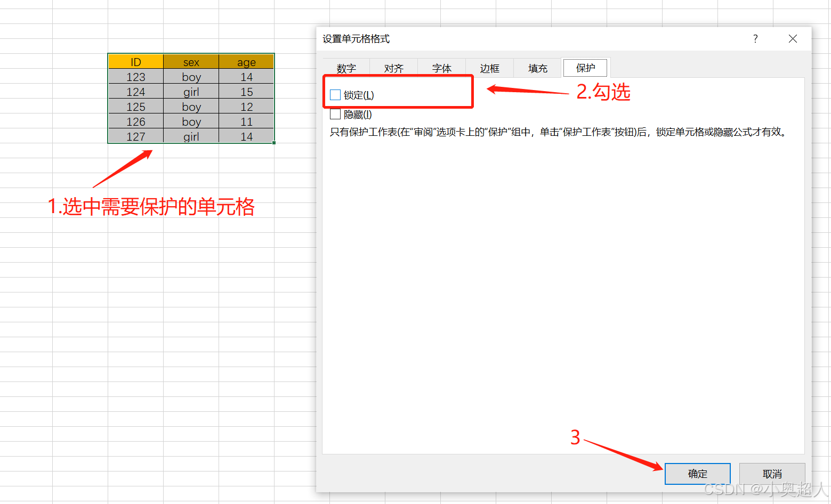Click the cell containing 123

tap(136, 77)
